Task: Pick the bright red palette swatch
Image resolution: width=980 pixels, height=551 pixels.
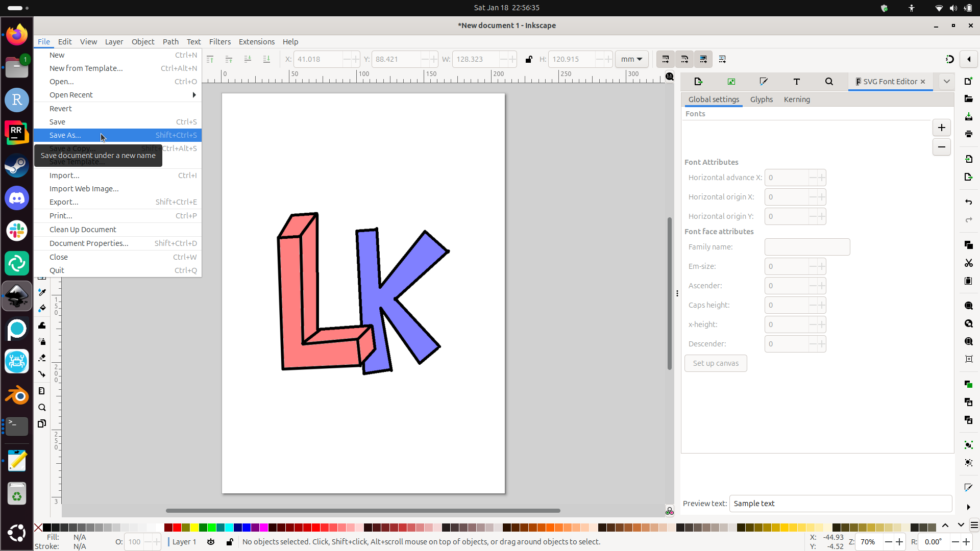Action: point(177,528)
